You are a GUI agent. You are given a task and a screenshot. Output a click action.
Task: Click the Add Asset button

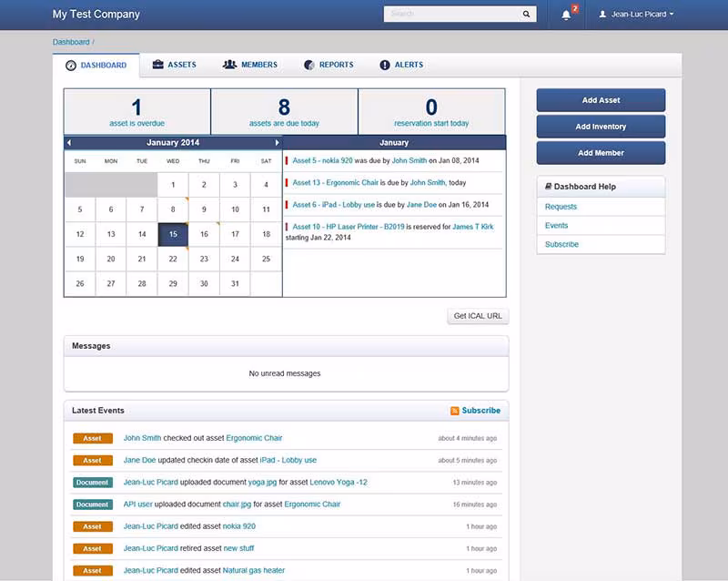601,100
